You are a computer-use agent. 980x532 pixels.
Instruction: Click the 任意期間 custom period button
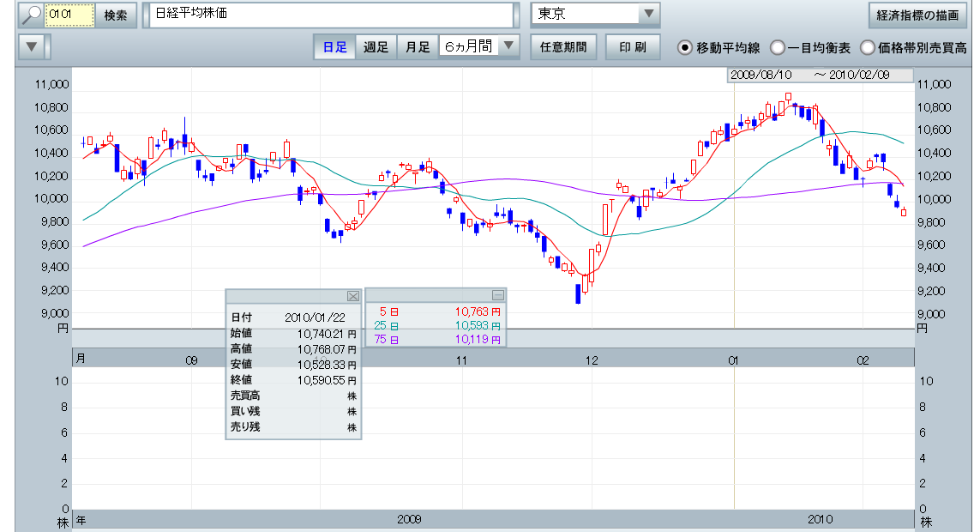[x=563, y=47]
